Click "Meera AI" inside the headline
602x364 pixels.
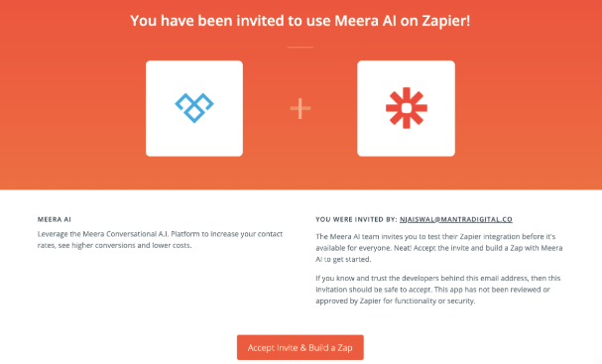(x=365, y=21)
